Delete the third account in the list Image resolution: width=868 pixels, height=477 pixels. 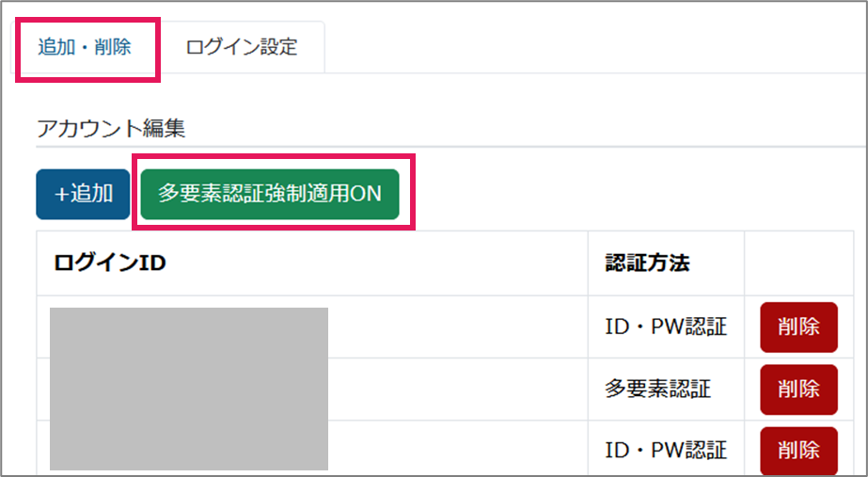(x=798, y=451)
